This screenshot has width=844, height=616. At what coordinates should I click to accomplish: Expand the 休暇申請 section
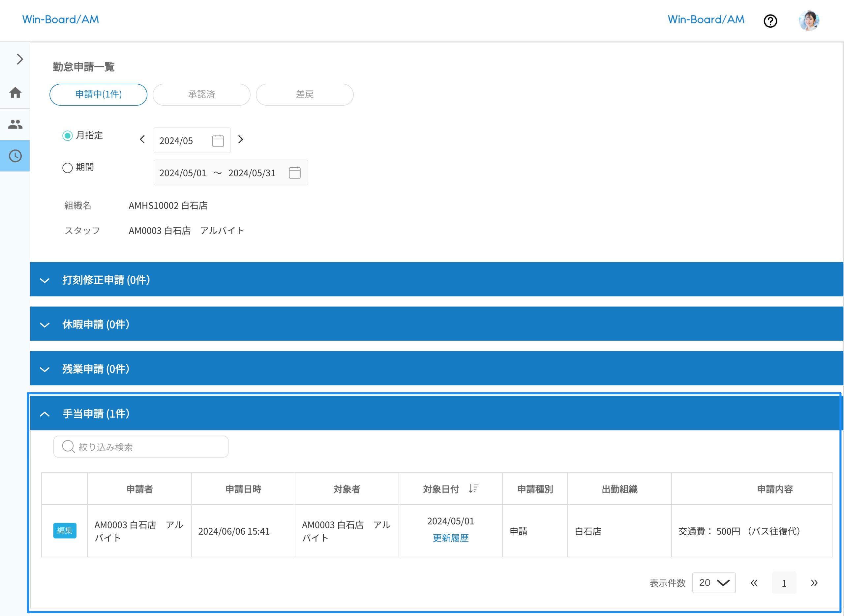45,325
